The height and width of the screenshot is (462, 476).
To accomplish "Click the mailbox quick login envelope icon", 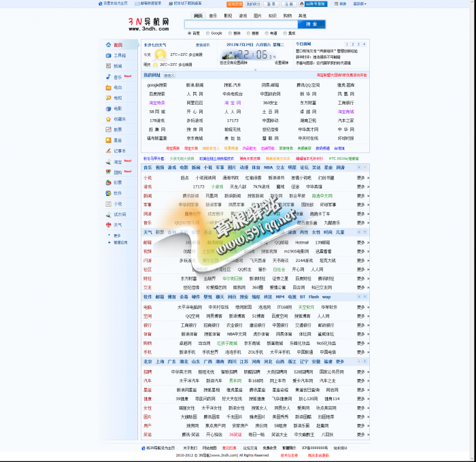I will [137, 3].
